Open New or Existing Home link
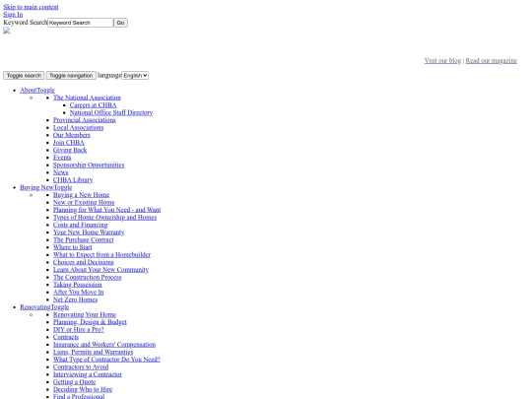The height and width of the screenshot is (399, 532). (84, 202)
